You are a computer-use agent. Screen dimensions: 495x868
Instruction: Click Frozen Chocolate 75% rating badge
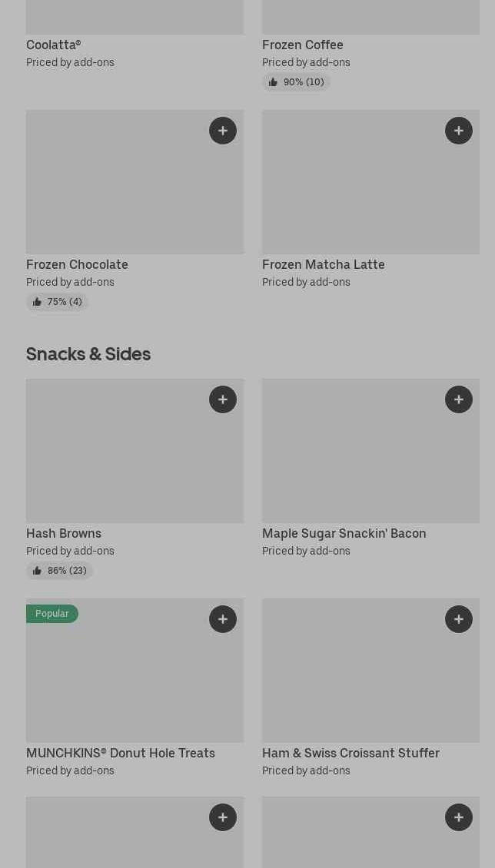(57, 302)
